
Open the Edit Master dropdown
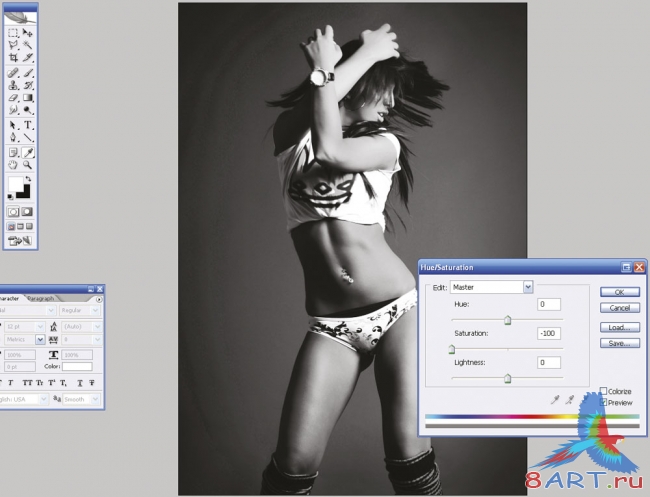point(527,287)
